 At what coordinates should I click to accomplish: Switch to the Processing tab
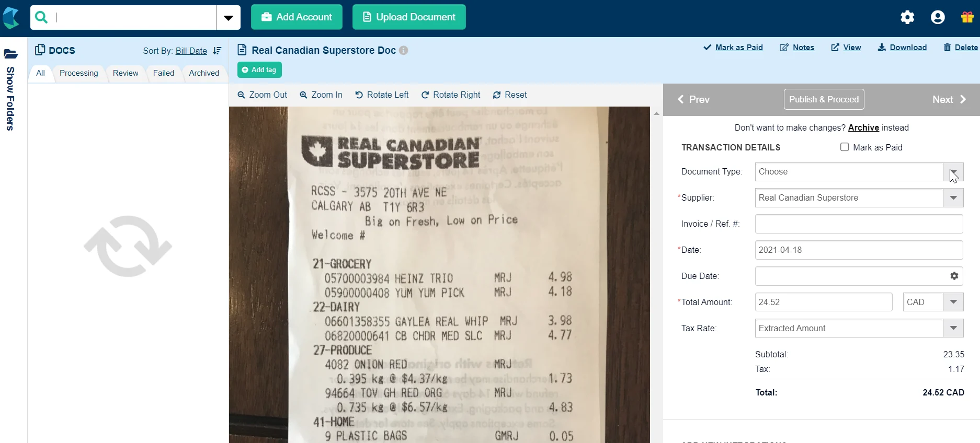79,73
